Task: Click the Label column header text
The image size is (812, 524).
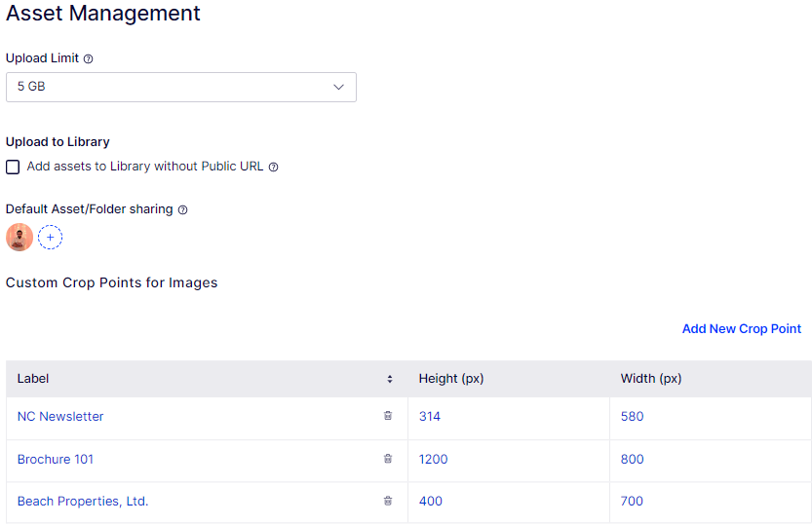Action: [x=33, y=379]
